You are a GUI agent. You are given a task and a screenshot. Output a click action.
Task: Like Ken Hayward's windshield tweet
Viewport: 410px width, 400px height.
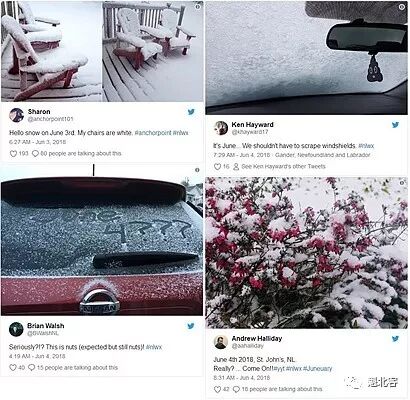coord(217,166)
